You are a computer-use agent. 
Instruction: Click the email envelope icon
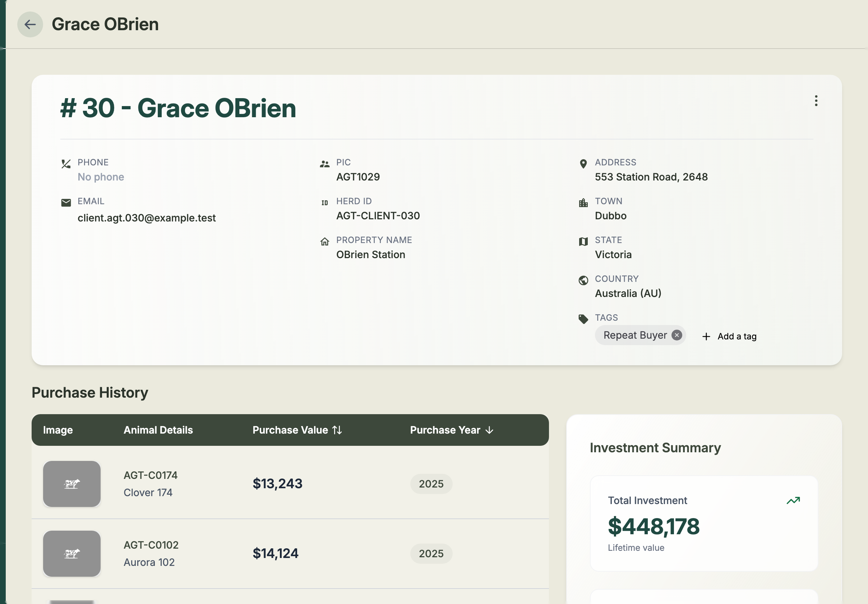[x=66, y=203]
